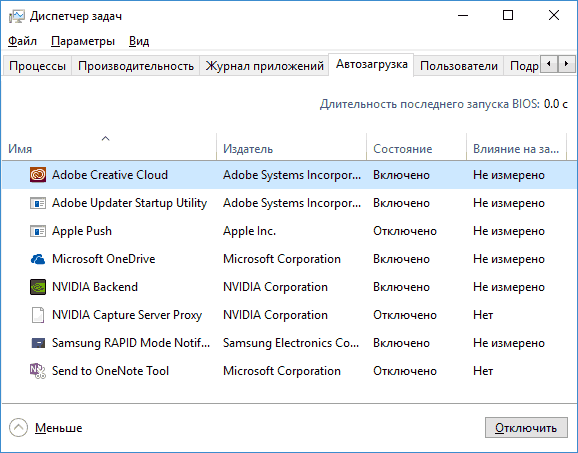Collapse view with the Меньше chevron icon
The image size is (578, 453).
click(18, 428)
